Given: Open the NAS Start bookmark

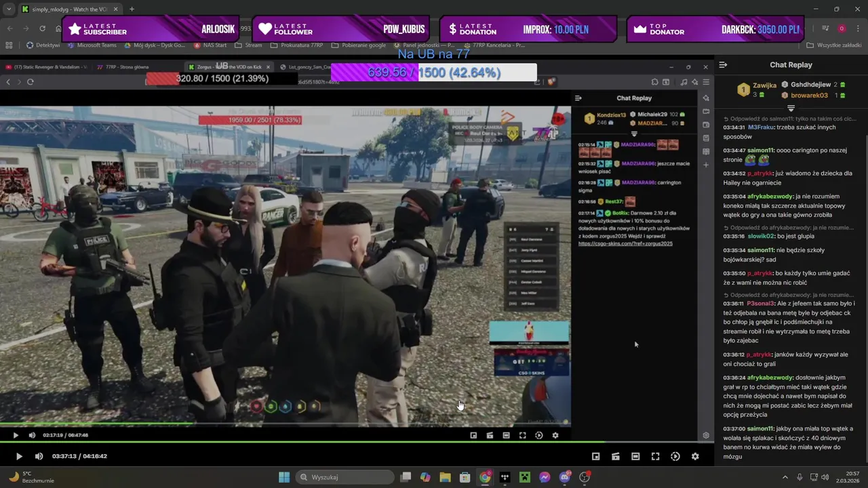Looking at the screenshot, I should pos(210,45).
